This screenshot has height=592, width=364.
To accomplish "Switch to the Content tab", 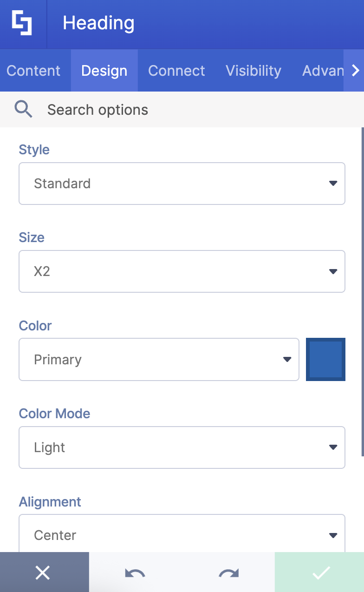I will 33,71.
